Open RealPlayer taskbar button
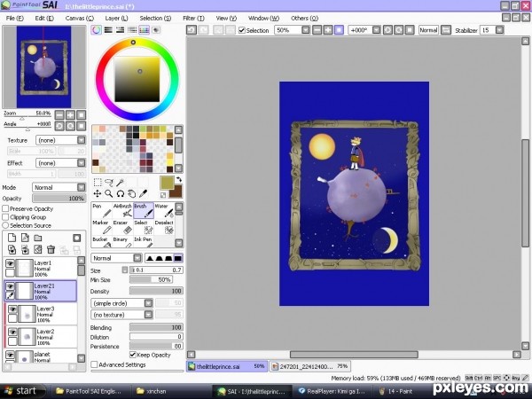The width and height of the screenshot is (532, 399). (332, 391)
